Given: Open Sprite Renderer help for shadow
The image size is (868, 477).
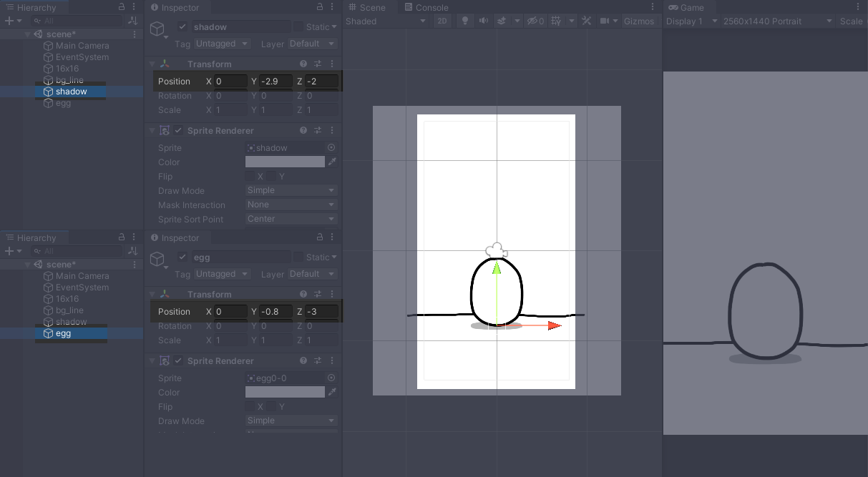Looking at the screenshot, I should (x=303, y=130).
